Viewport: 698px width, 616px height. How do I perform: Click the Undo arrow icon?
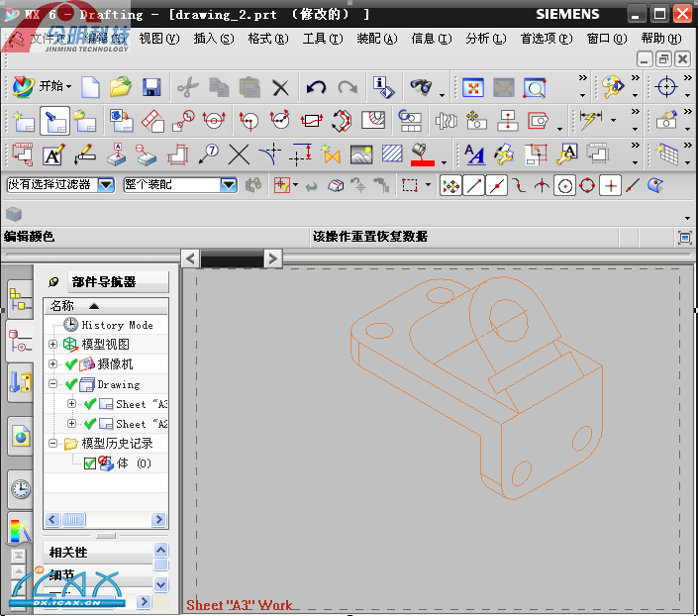tap(316, 88)
